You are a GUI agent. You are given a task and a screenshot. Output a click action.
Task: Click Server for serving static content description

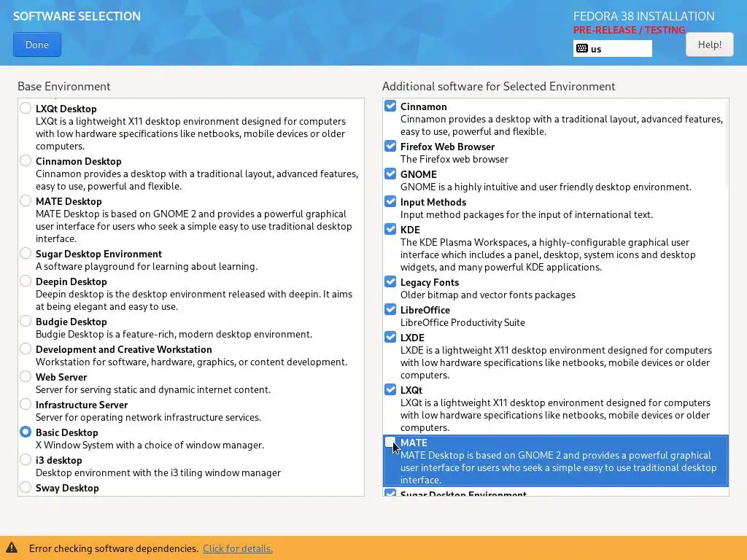point(153,389)
